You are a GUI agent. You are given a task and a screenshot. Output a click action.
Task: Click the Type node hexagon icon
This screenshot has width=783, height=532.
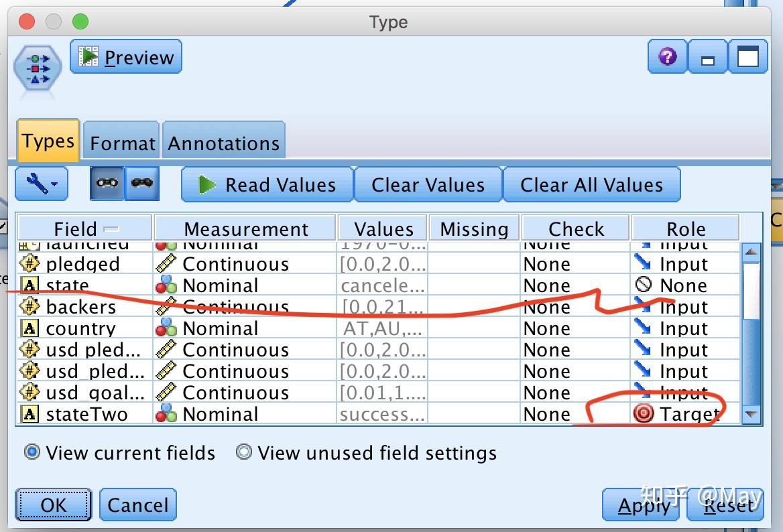[x=38, y=68]
